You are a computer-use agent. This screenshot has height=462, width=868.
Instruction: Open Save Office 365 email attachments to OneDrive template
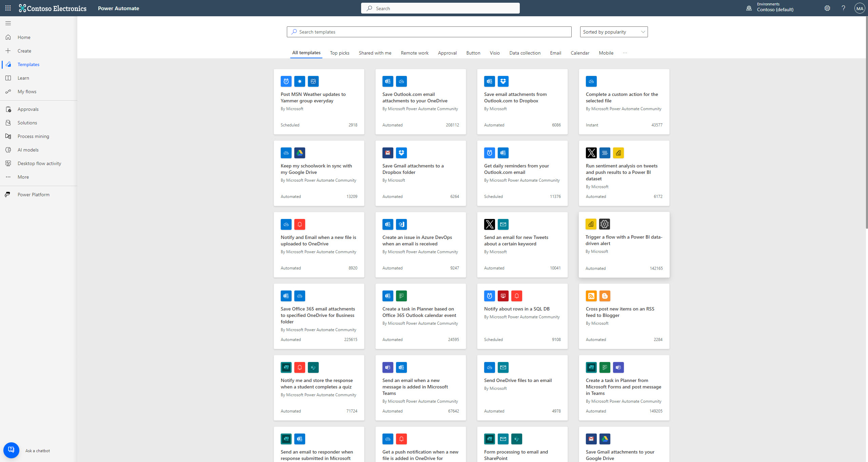[x=319, y=316]
